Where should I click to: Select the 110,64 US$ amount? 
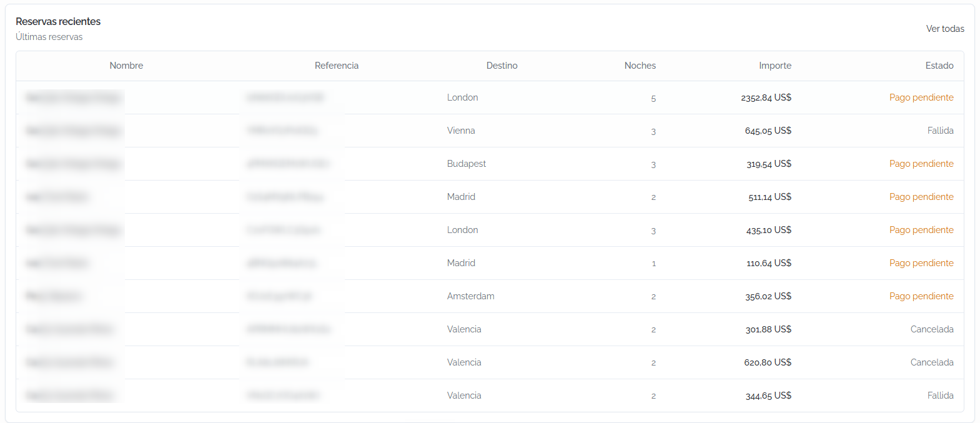click(x=769, y=263)
